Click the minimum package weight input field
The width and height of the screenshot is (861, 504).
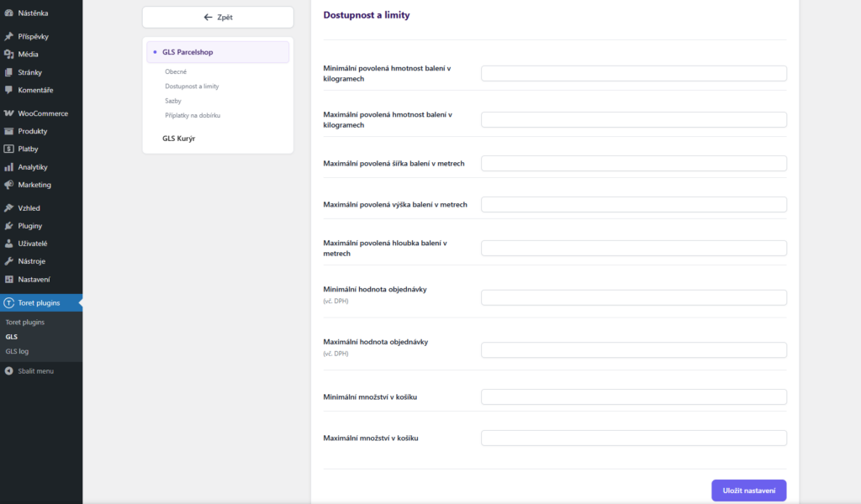tap(633, 73)
